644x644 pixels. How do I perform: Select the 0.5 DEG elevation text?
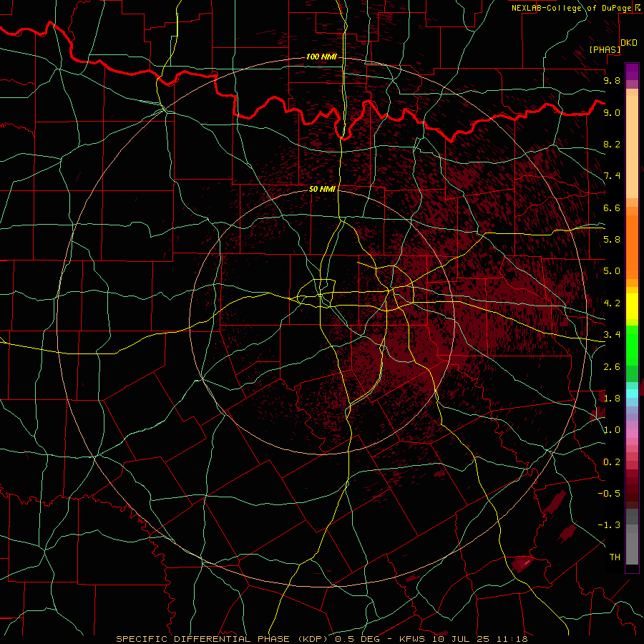358,639
